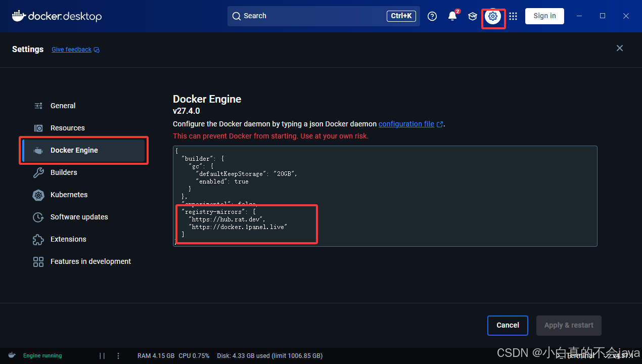Pause the engine using status bar pause icon
Screen dimensions: 642x364
[x=102, y=356]
